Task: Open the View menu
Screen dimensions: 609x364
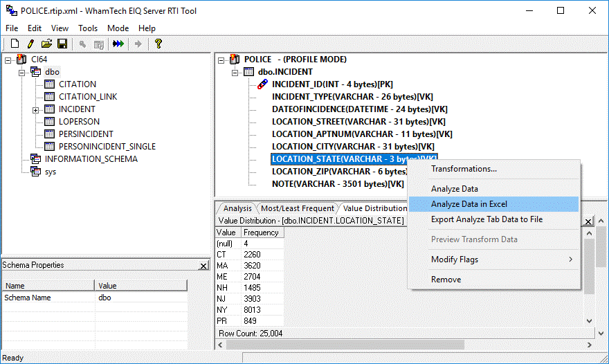Action: click(60, 28)
